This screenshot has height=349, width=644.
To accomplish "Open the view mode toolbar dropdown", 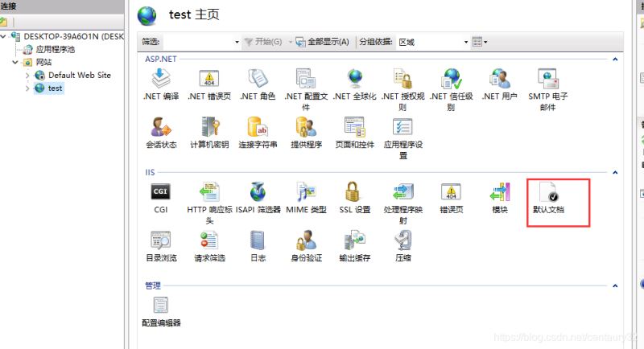I will [479, 42].
